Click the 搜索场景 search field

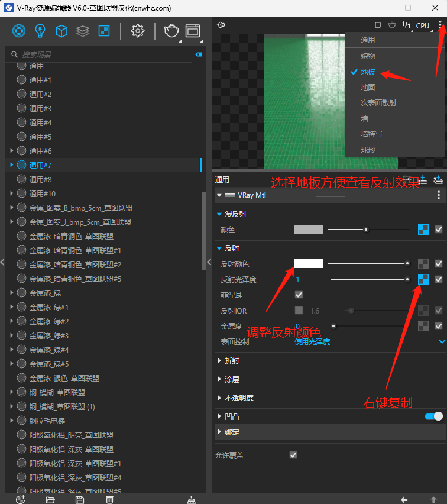point(101,54)
